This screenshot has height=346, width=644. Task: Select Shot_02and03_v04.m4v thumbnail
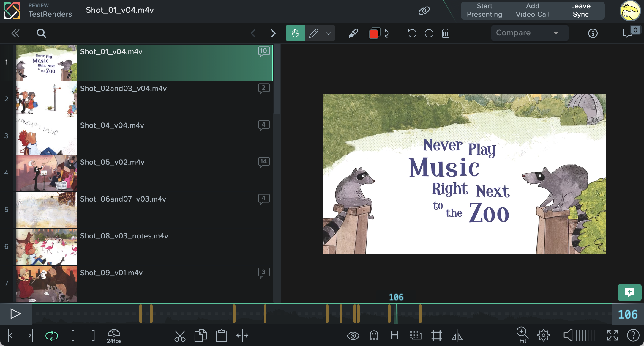pyautogui.click(x=47, y=100)
